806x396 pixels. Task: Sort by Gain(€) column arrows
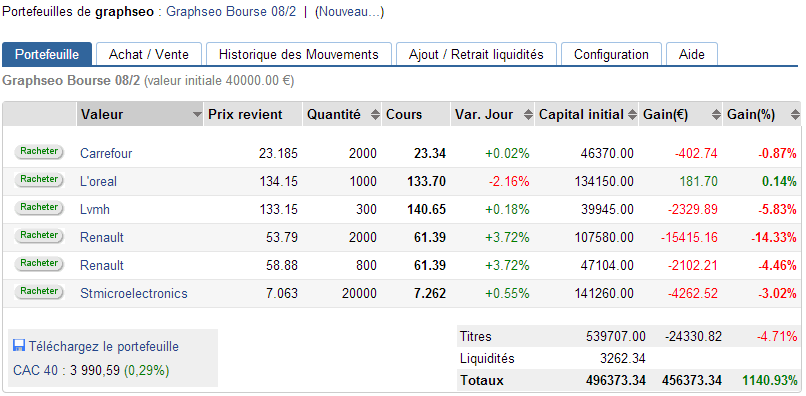tap(716, 115)
